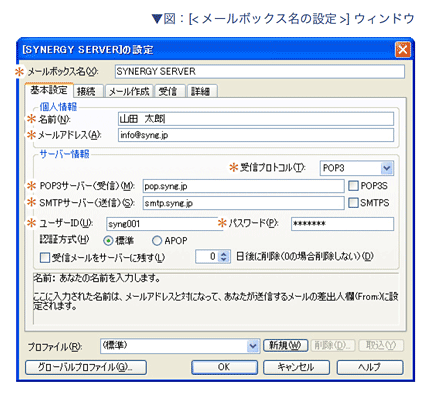This screenshot has height=398, width=430.
Task: Open グローバルプロファイル settings button
Action: [86, 367]
